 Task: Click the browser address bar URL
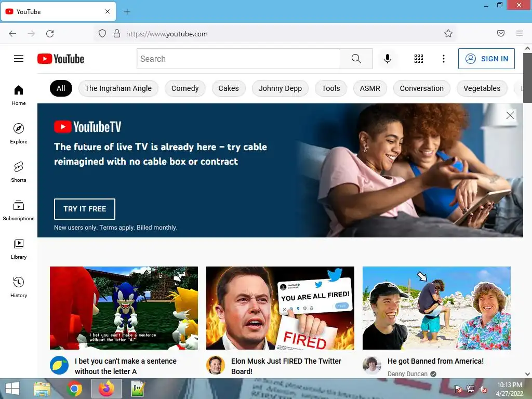pyautogui.click(x=167, y=34)
